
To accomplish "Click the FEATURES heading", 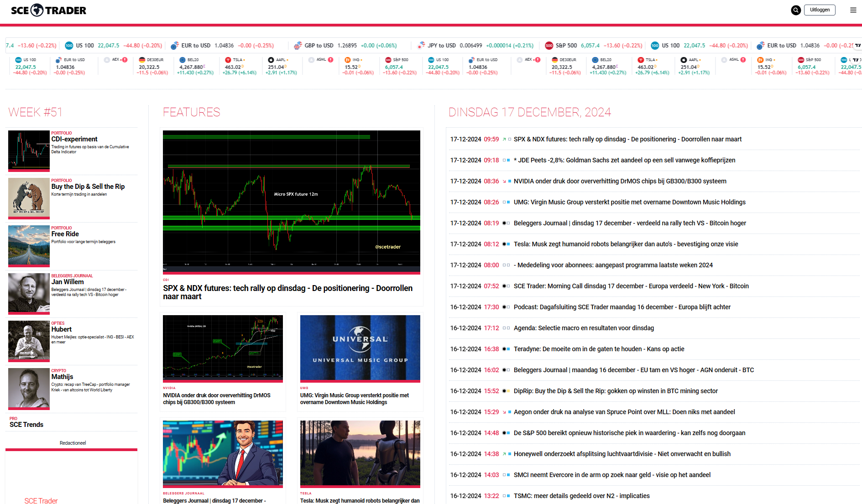I will tap(192, 112).
